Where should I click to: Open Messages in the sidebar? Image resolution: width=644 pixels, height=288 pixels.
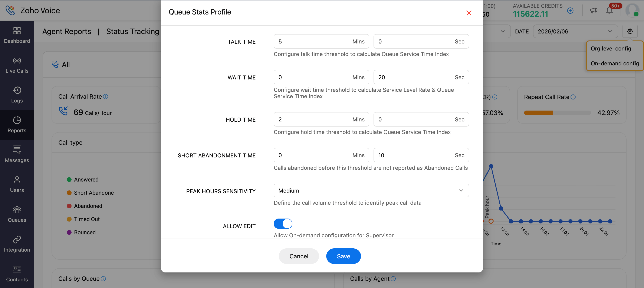tap(17, 154)
